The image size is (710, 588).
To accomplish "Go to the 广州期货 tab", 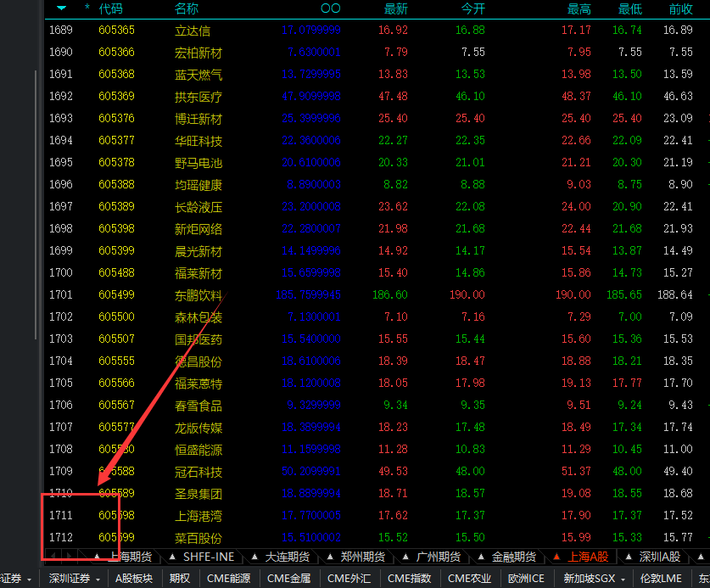I will point(439,557).
